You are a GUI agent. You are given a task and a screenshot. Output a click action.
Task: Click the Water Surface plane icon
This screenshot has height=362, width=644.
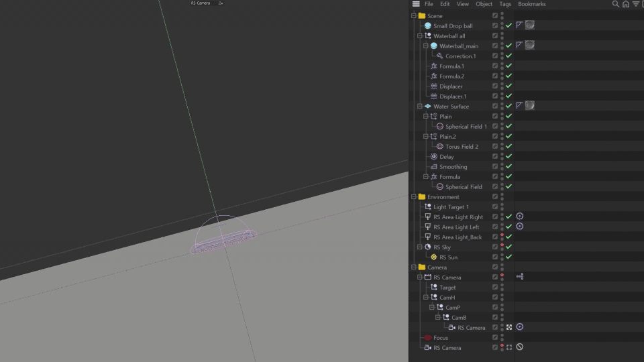point(427,107)
